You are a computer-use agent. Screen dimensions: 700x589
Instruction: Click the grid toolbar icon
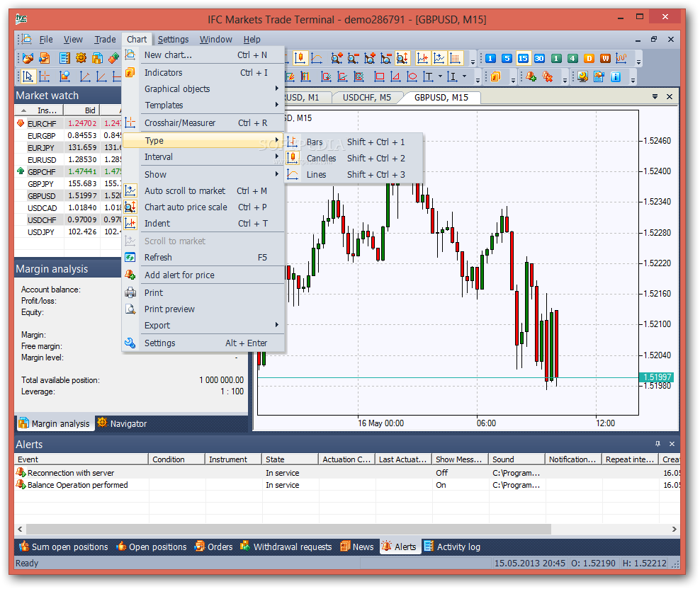coord(455,58)
